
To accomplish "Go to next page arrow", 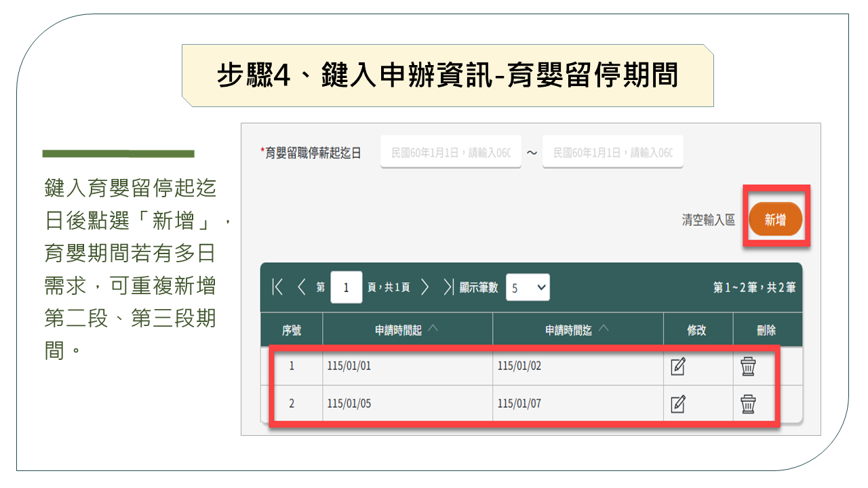I will coord(425,287).
